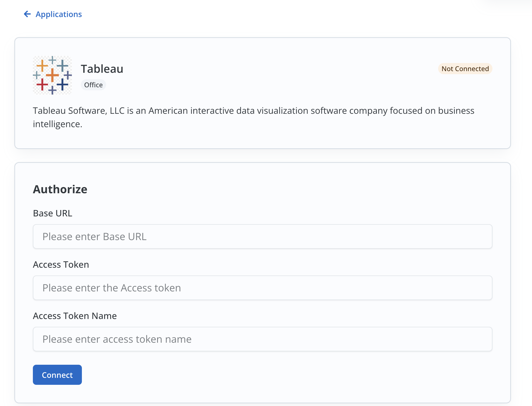The height and width of the screenshot is (406, 532).
Task: Go back to Applications link
Action: point(59,14)
